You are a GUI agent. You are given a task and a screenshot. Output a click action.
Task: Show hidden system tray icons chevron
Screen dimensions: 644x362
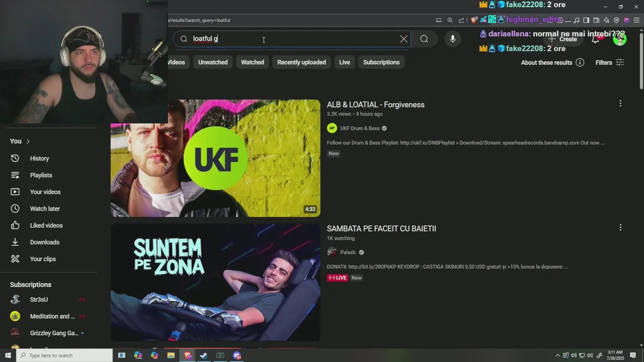point(557,355)
